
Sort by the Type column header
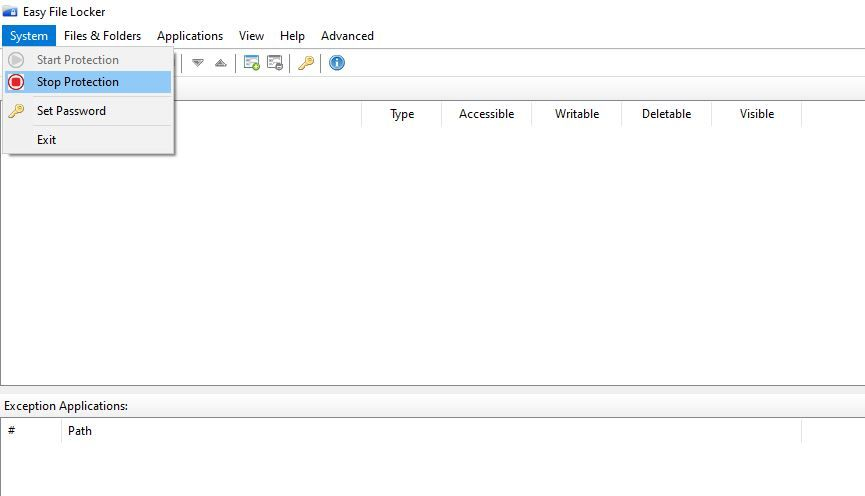coord(402,114)
